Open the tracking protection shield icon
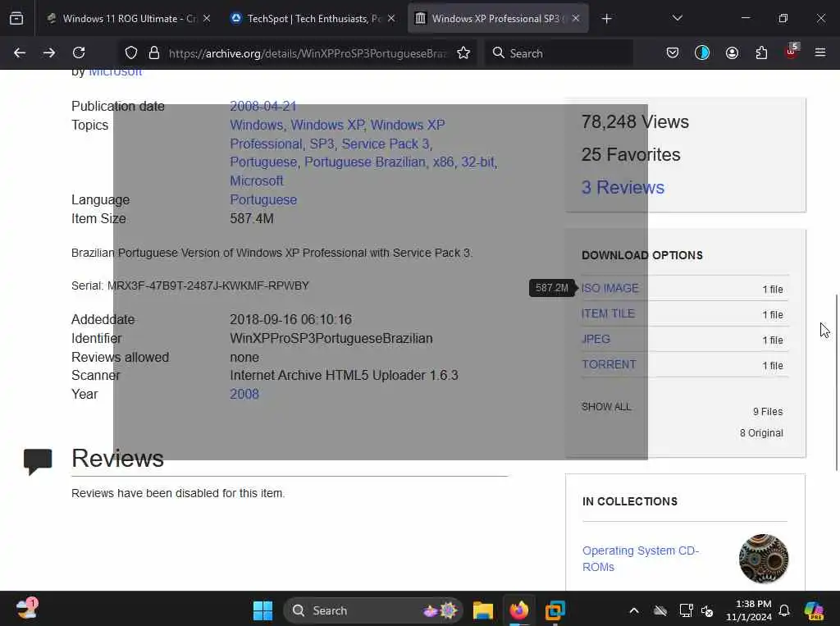Image resolution: width=840 pixels, height=626 pixels. [x=131, y=53]
